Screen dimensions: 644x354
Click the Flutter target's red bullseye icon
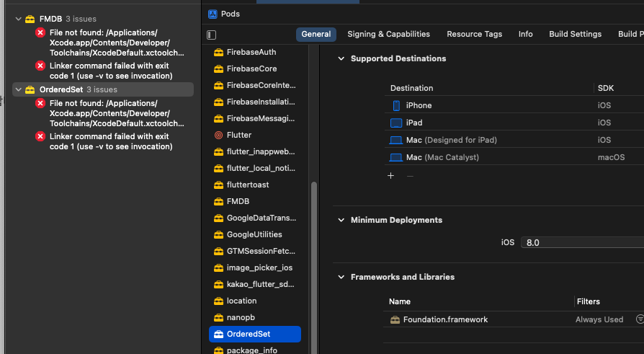(218, 135)
